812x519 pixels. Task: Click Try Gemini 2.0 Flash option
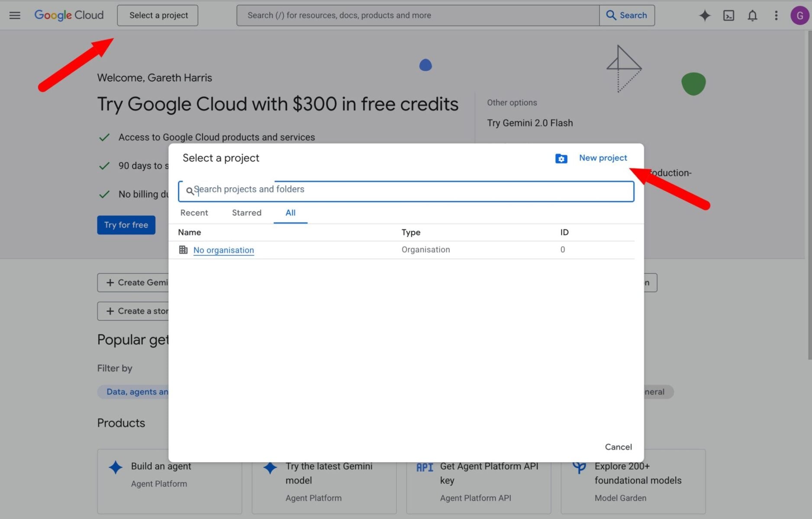(530, 123)
